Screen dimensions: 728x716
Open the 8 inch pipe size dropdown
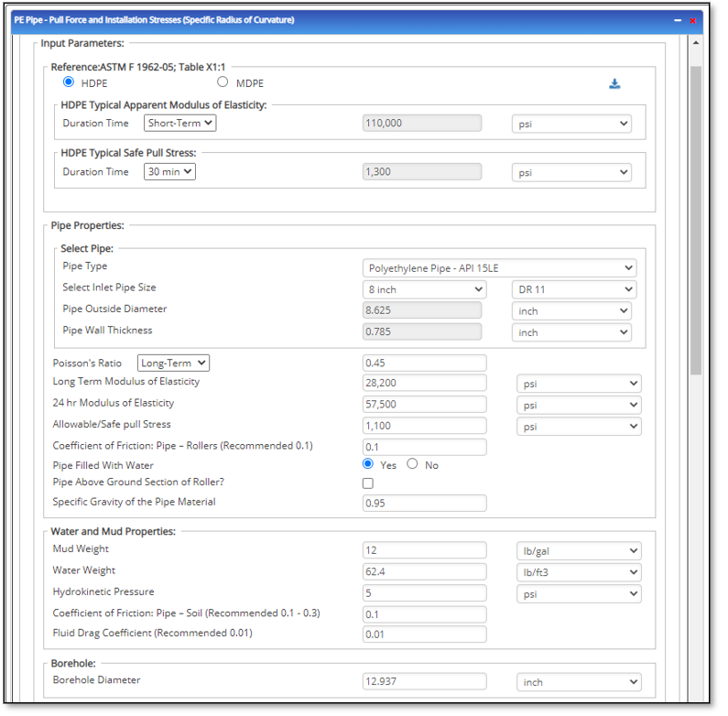pos(424,289)
